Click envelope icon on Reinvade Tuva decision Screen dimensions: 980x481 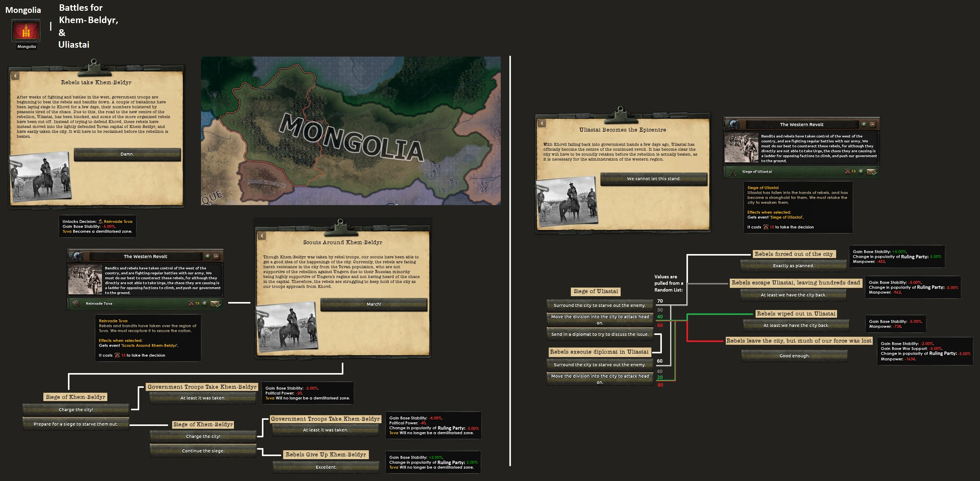pos(215,303)
